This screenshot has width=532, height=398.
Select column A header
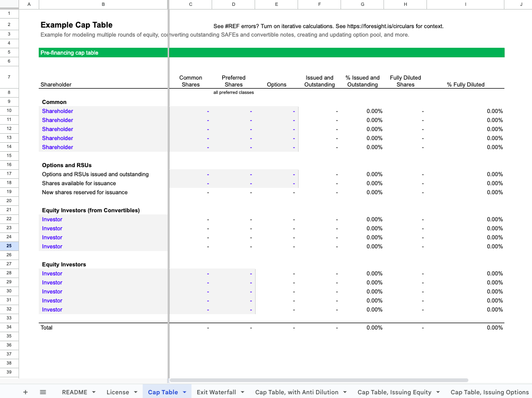point(29,4)
